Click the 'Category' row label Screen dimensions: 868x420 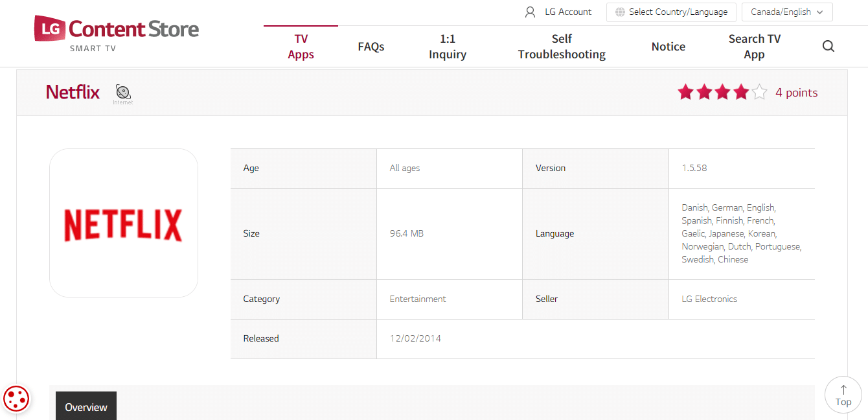pos(262,299)
